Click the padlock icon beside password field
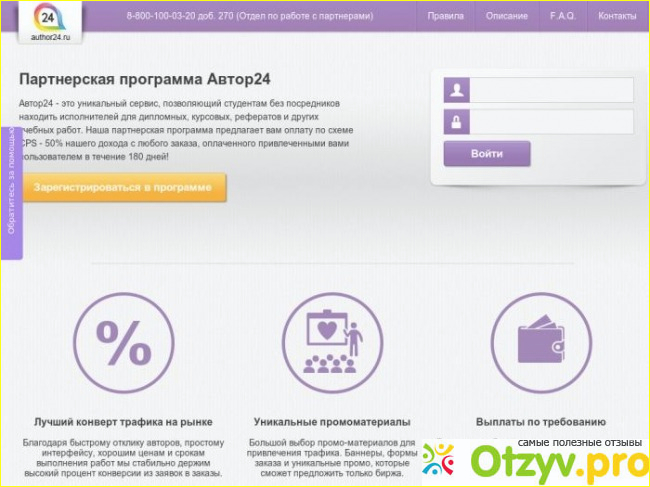 457,123
